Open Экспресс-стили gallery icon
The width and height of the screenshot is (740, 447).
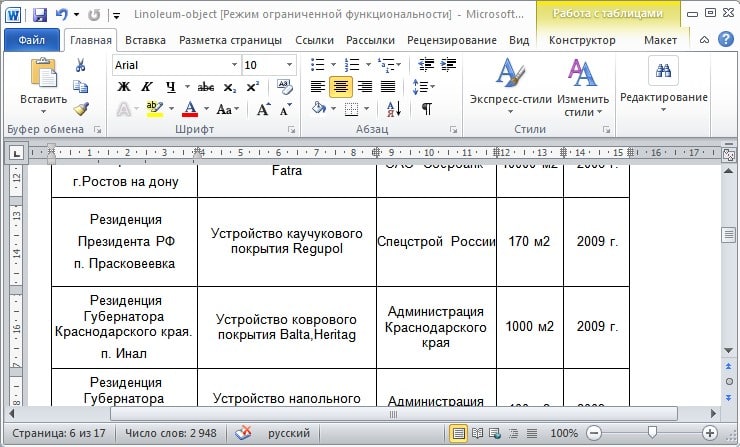(x=510, y=73)
